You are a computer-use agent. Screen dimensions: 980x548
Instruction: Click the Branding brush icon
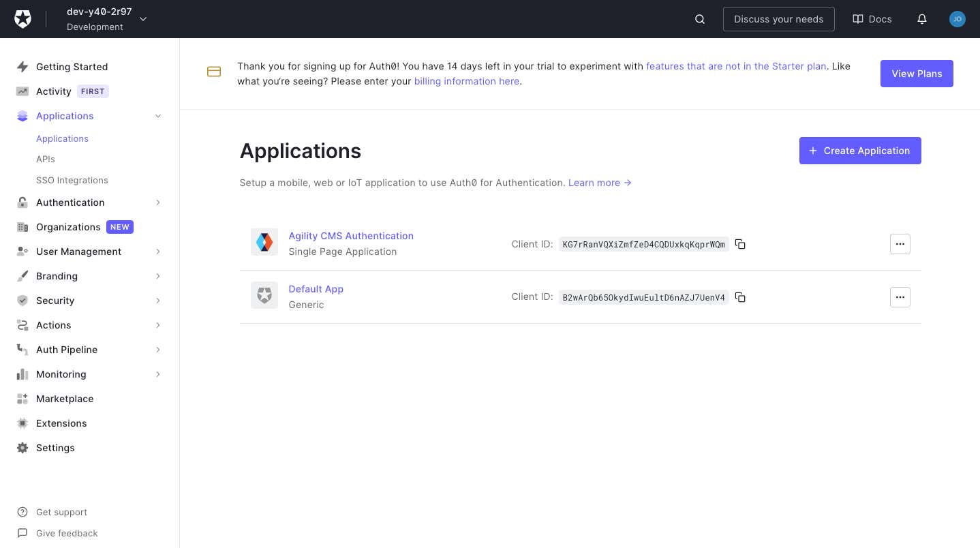coord(22,276)
